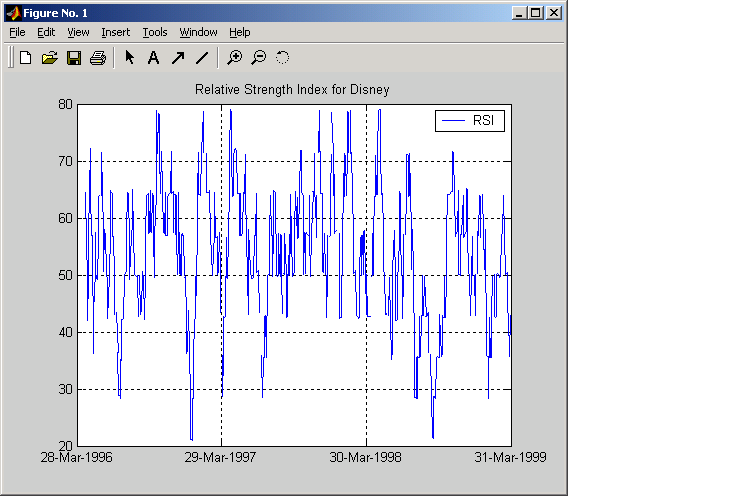Select the plot title 'Relative Strength Index for Disney'
740x498 pixels.
(x=292, y=90)
